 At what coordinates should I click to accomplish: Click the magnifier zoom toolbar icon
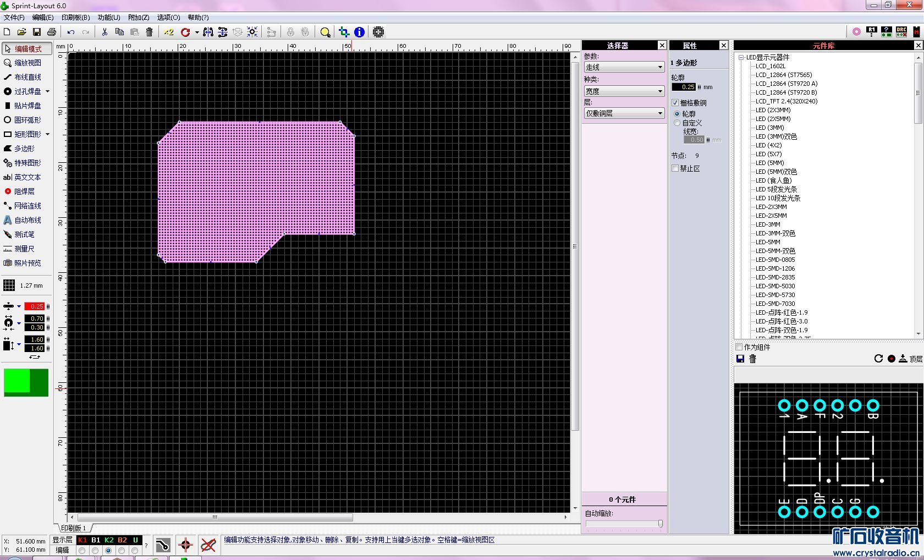pos(325,32)
